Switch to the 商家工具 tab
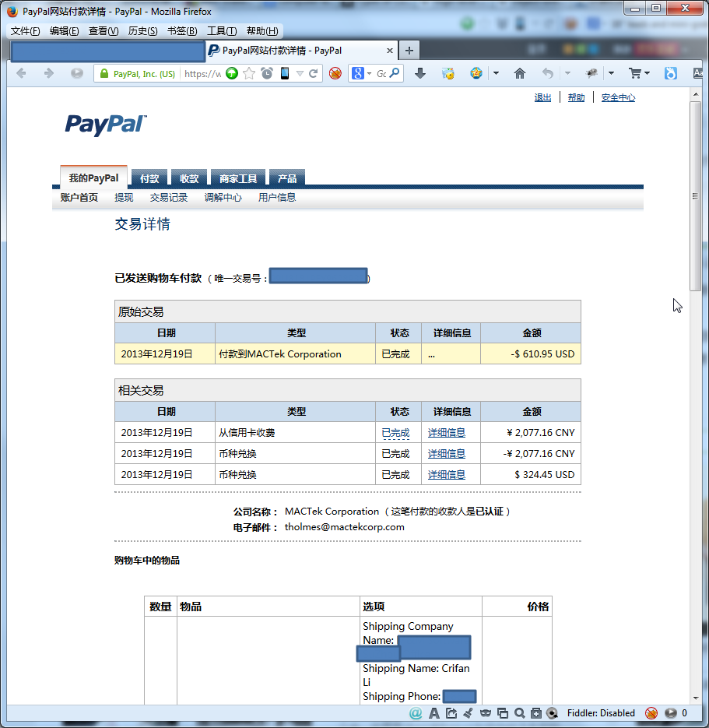 238,179
